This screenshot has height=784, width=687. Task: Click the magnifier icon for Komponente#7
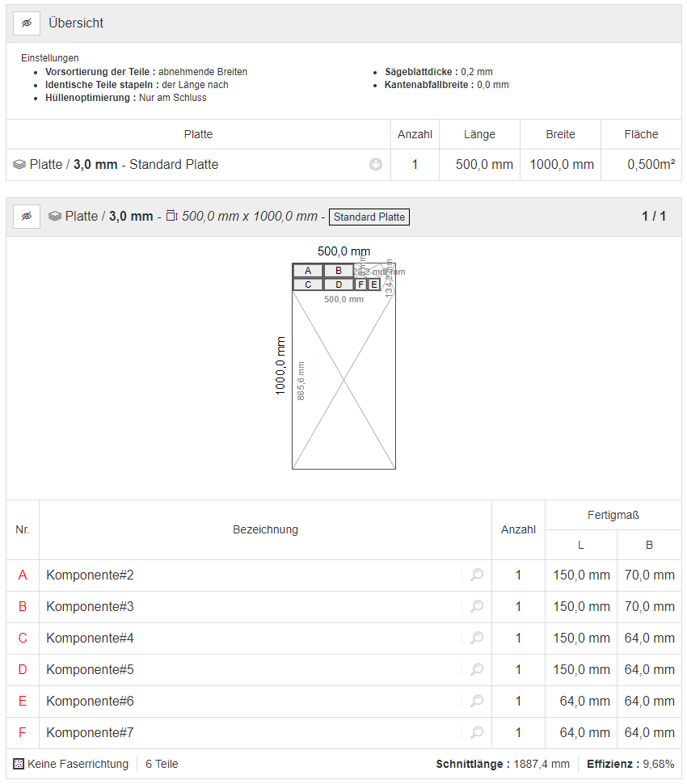(477, 733)
